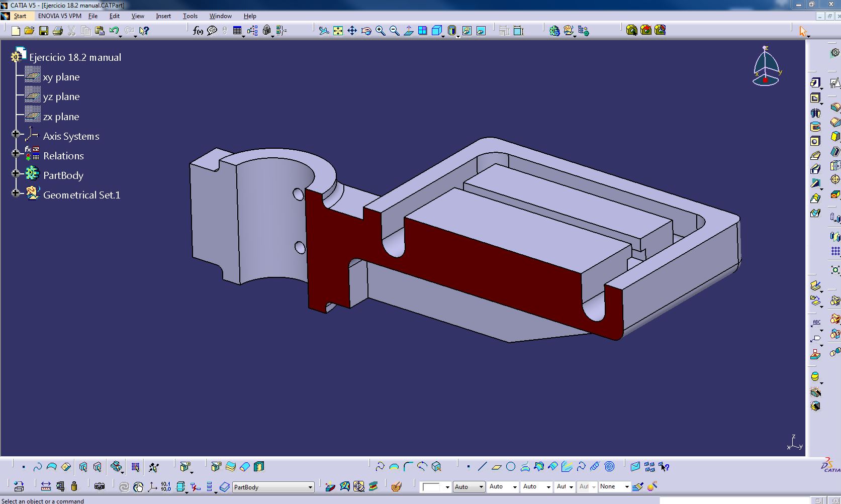Open the Insert menu
This screenshot has width=841, height=504.
click(x=163, y=16)
